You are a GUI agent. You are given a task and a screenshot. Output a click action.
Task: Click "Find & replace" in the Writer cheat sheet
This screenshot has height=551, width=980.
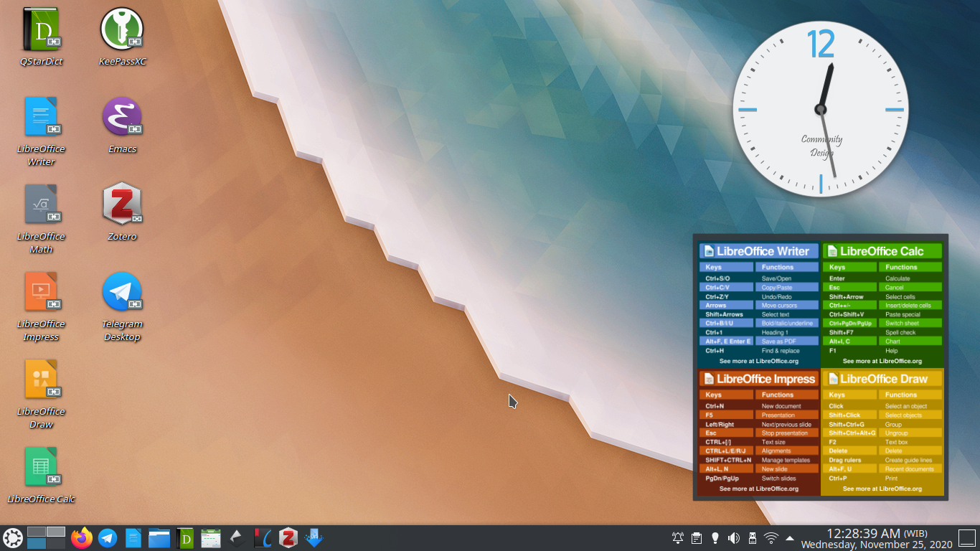(x=782, y=351)
